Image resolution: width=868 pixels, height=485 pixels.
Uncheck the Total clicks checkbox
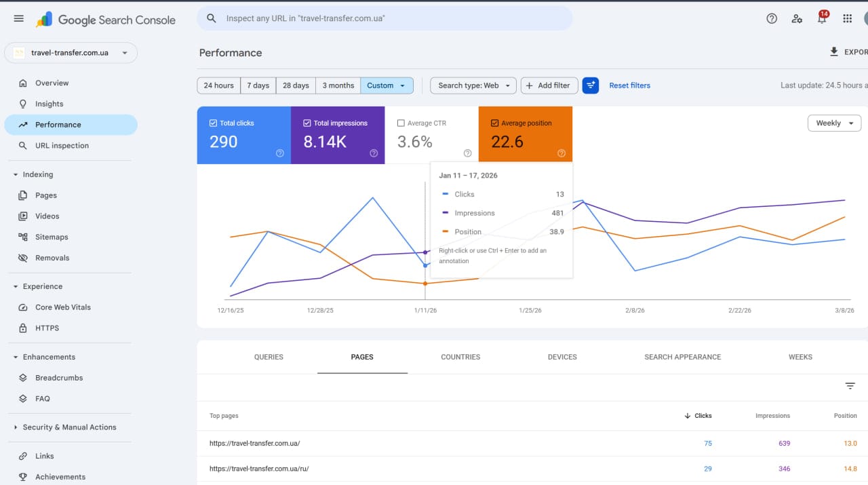[x=214, y=123]
